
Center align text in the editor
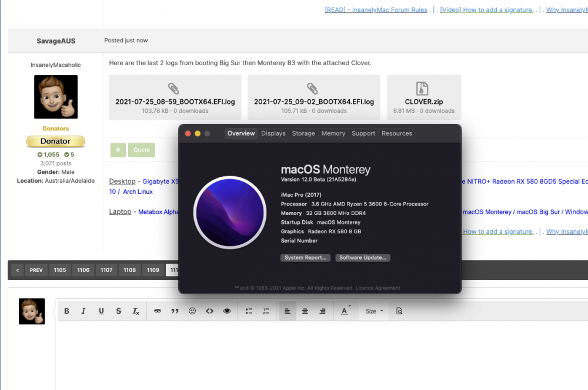pyautogui.click(x=305, y=311)
